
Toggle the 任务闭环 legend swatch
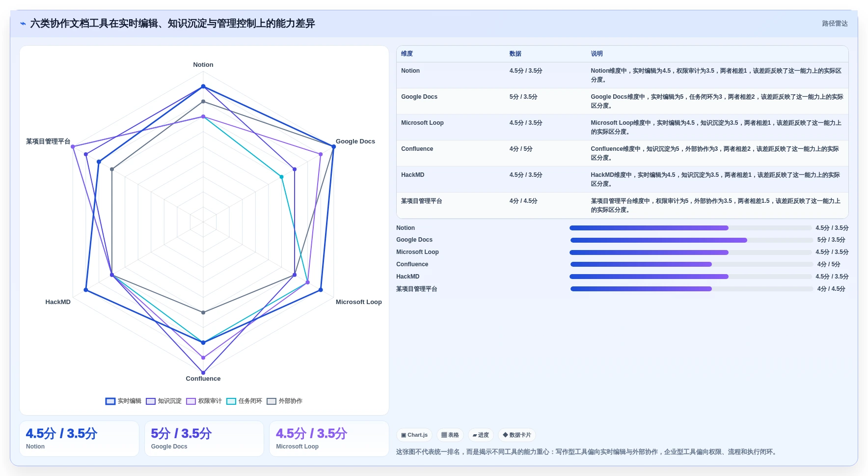(x=231, y=401)
